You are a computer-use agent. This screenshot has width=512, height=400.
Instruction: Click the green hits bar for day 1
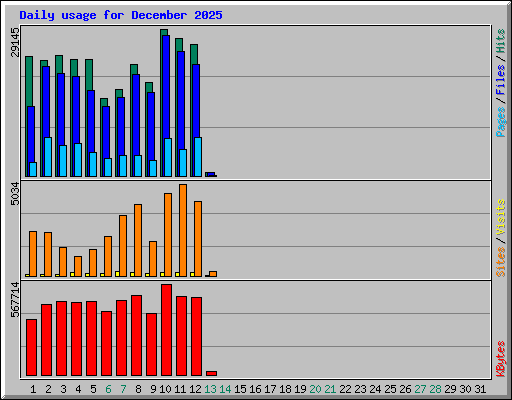tap(29, 81)
